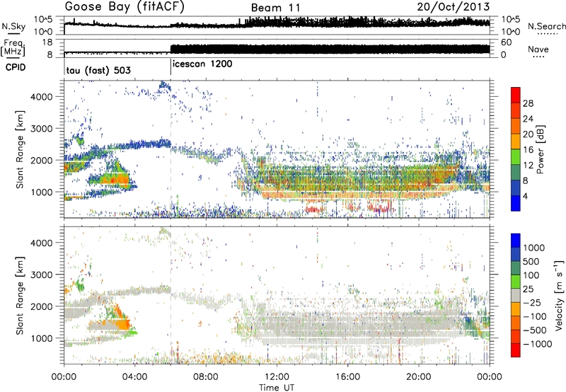Select the 'N.Sky' axis label
Viewport: 566px width, 392px height.
[13, 26]
